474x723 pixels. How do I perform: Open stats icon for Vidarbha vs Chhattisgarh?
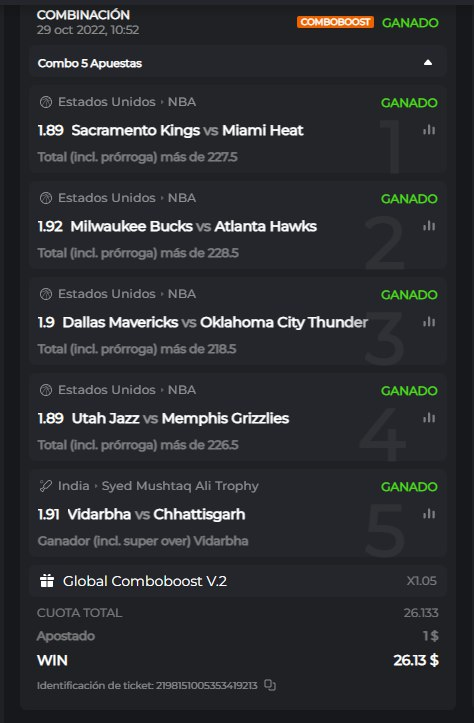[429, 514]
